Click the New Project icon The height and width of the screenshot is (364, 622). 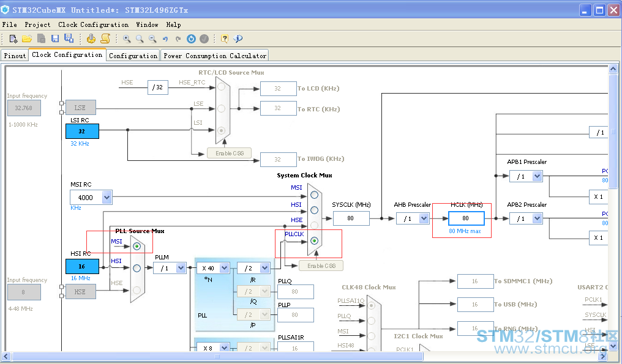pyautogui.click(x=13, y=39)
